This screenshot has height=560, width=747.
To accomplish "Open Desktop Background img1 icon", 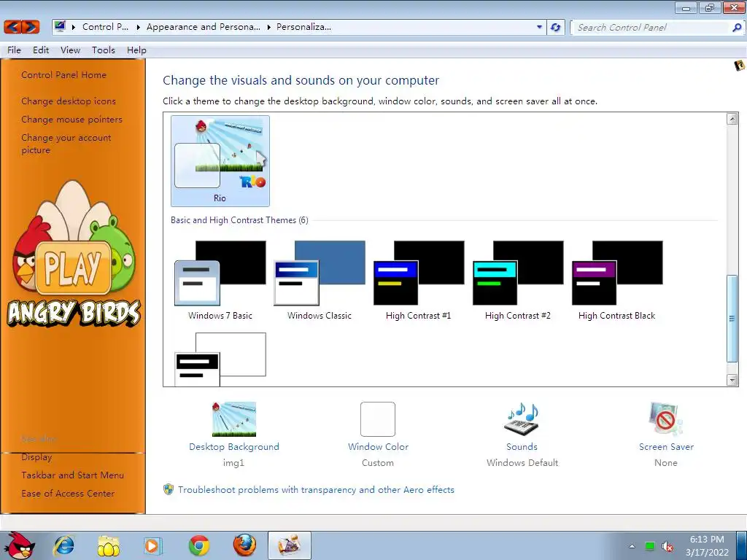I will pos(234,419).
